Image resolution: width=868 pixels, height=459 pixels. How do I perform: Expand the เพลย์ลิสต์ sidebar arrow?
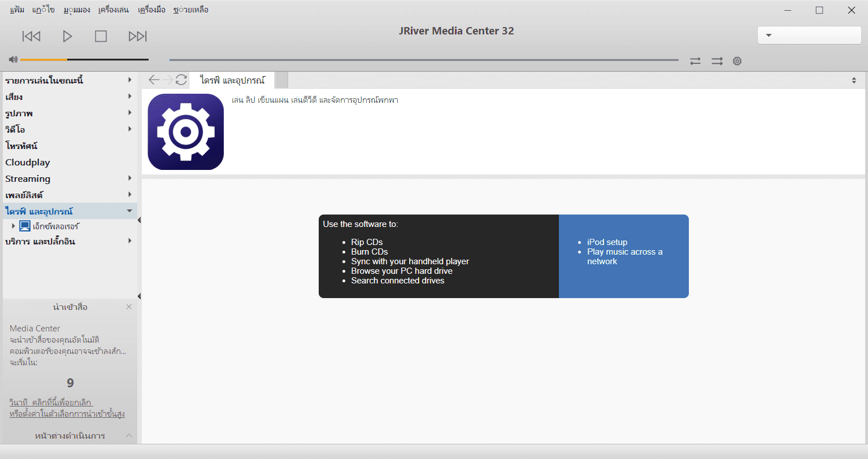tap(130, 195)
